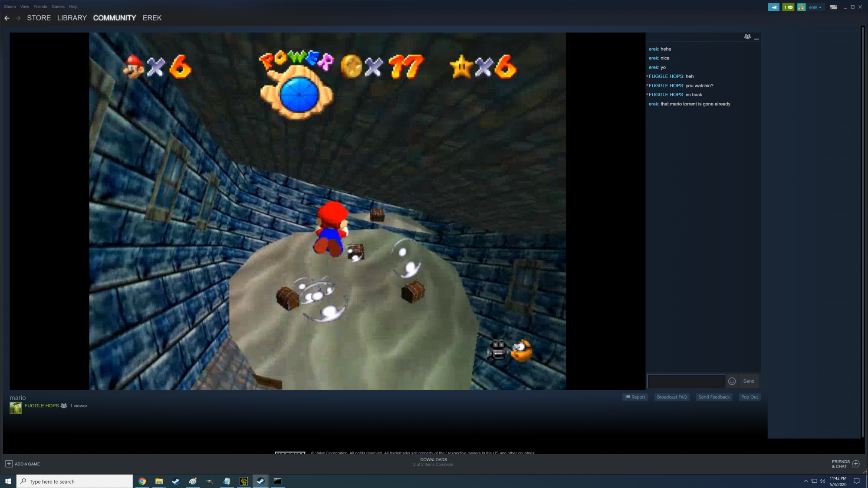Show chat viewers list icon
Viewport: 868px width, 488px height.
tap(747, 37)
